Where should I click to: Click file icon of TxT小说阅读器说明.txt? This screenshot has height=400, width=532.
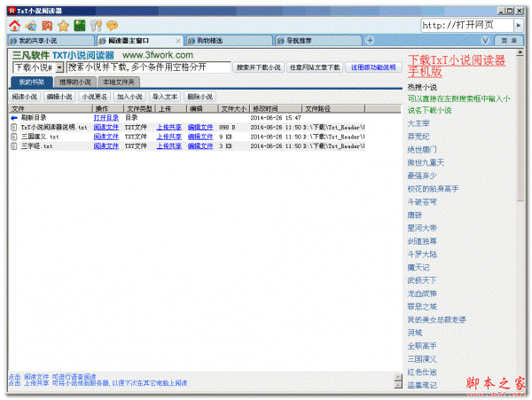tap(14, 127)
